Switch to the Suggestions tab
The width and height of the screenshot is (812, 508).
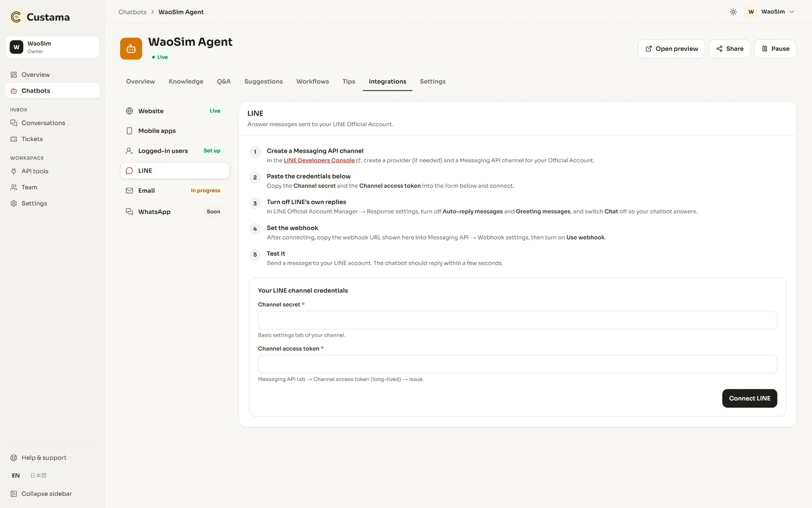(263, 81)
